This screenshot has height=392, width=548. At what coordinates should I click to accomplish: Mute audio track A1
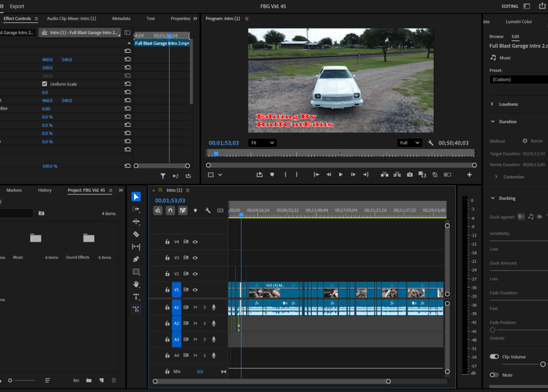click(195, 307)
